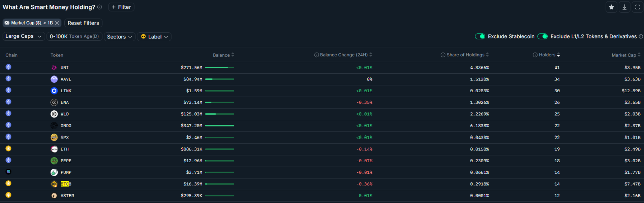This screenshot has width=644, height=203.
Task: Click Reset Filters button
Action: [x=83, y=23]
